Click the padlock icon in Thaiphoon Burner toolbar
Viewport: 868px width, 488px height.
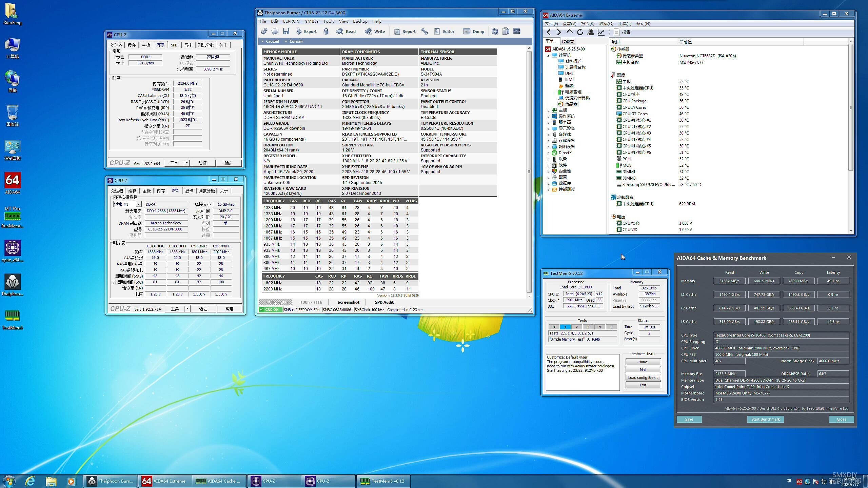pos(326,32)
